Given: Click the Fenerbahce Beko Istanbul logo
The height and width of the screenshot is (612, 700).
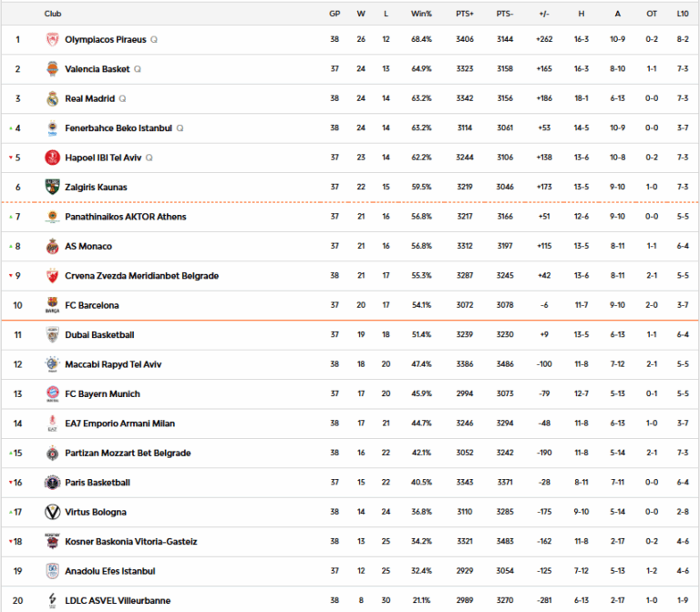Looking at the screenshot, I should (x=52, y=128).
